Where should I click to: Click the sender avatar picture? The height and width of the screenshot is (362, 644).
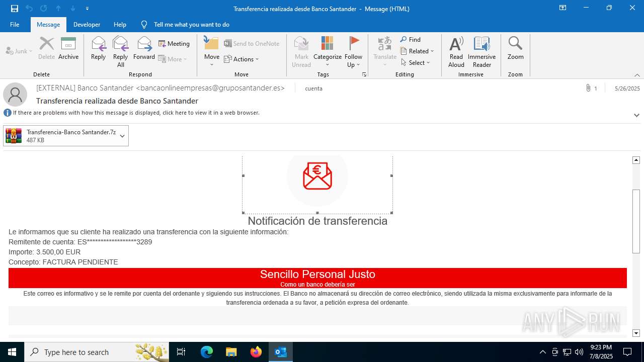[15, 94]
